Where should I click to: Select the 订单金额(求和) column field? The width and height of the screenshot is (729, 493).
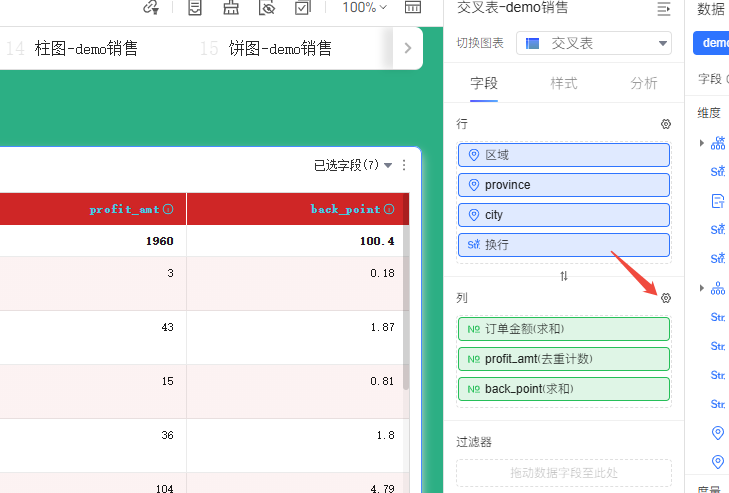point(564,329)
